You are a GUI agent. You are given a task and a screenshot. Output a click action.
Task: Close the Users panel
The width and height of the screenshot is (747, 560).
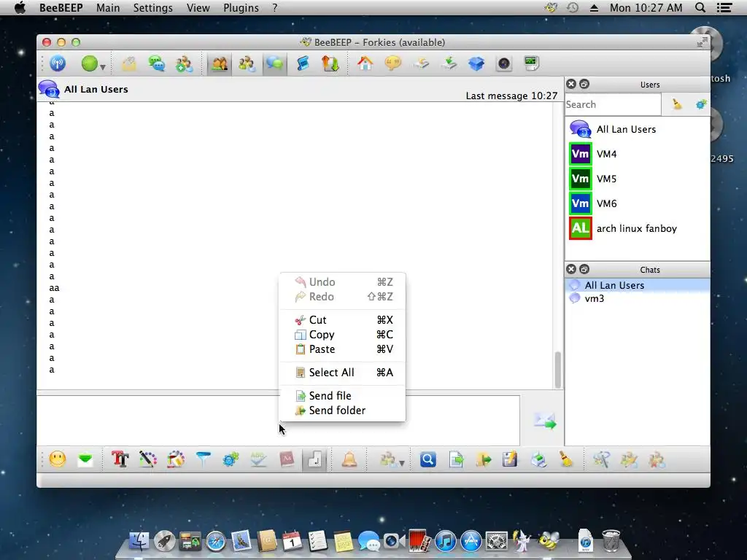point(571,85)
